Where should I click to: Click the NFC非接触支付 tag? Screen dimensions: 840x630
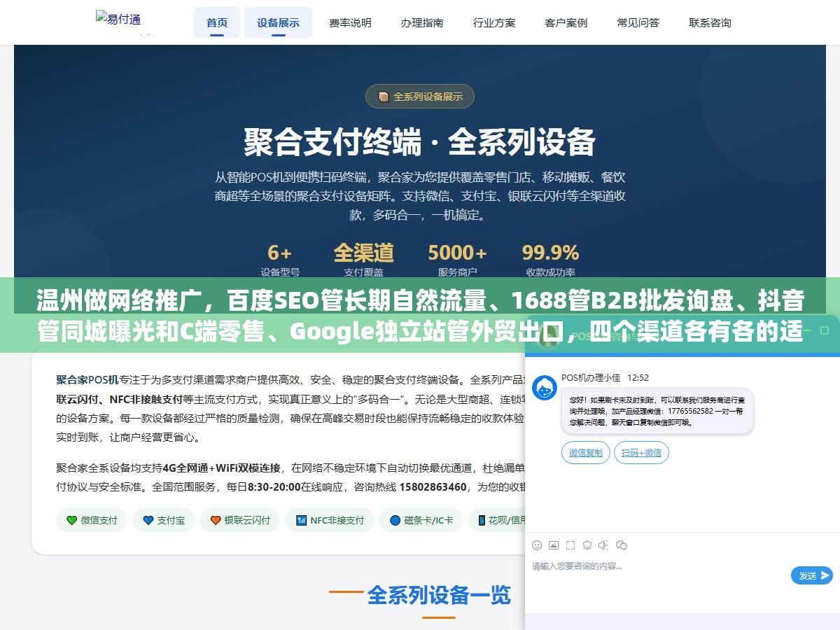pyautogui.click(x=330, y=520)
